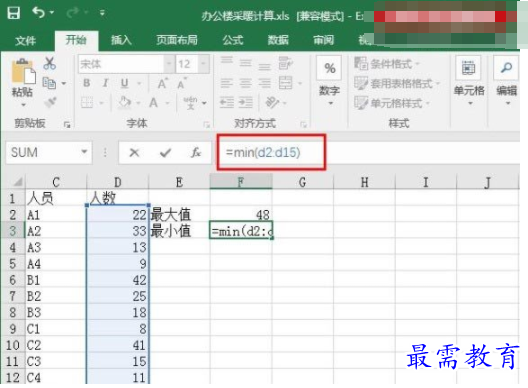The image size is (528, 388).
Task: Undo the last action
Action: [x=38, y=13]
